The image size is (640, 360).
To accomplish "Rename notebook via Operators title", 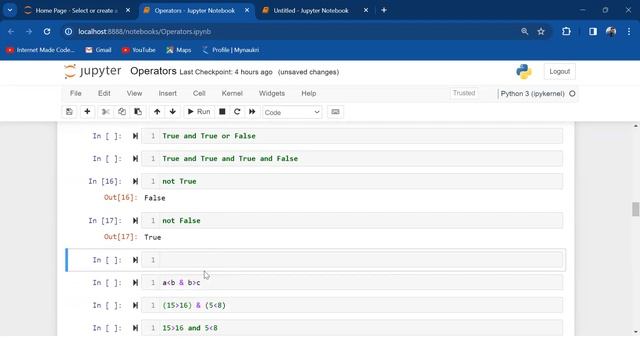I will point(153,71).
